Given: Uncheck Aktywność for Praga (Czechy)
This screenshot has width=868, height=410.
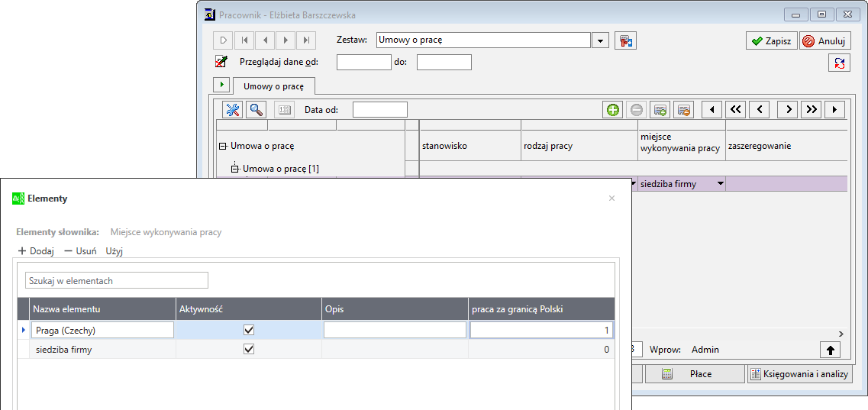Looking at the screenshot, I should pos(248,330).
